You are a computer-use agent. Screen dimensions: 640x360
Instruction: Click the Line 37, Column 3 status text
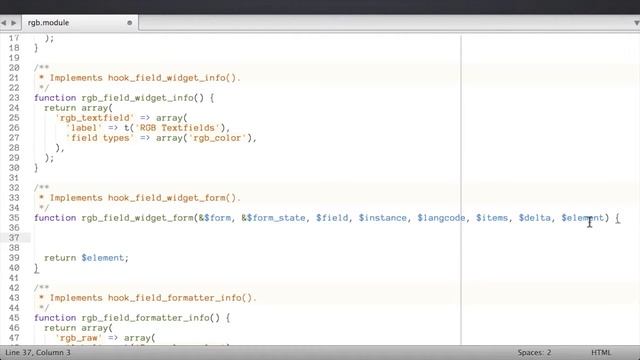pos(38,352)
